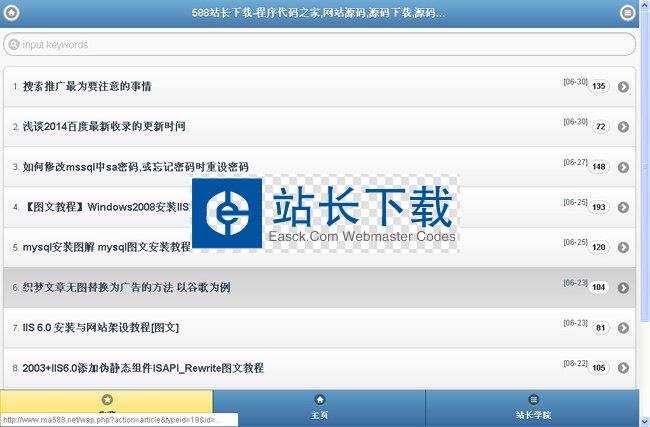Click the star icon in bottom navbar
The width and height of the screenshot is (650, 427).
(107, 400)
